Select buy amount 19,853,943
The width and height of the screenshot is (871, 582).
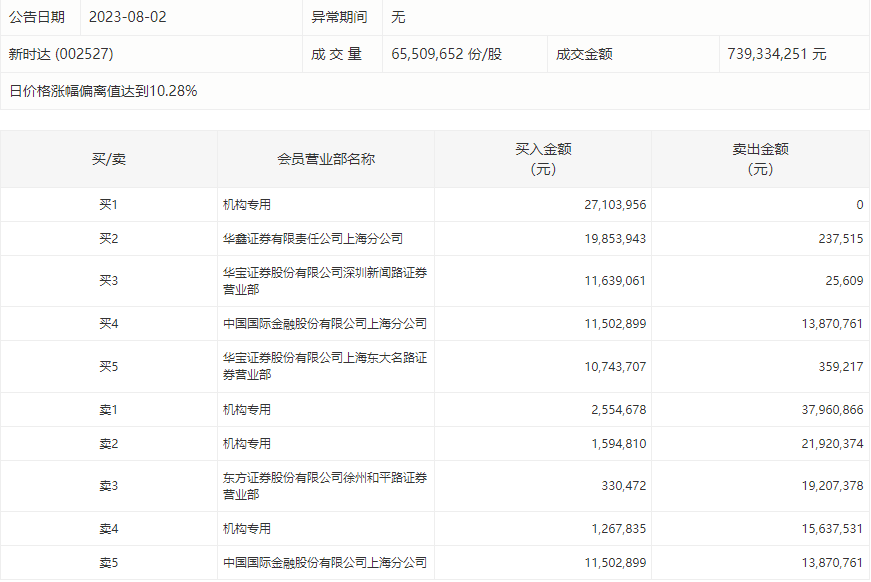click(615, 238)
